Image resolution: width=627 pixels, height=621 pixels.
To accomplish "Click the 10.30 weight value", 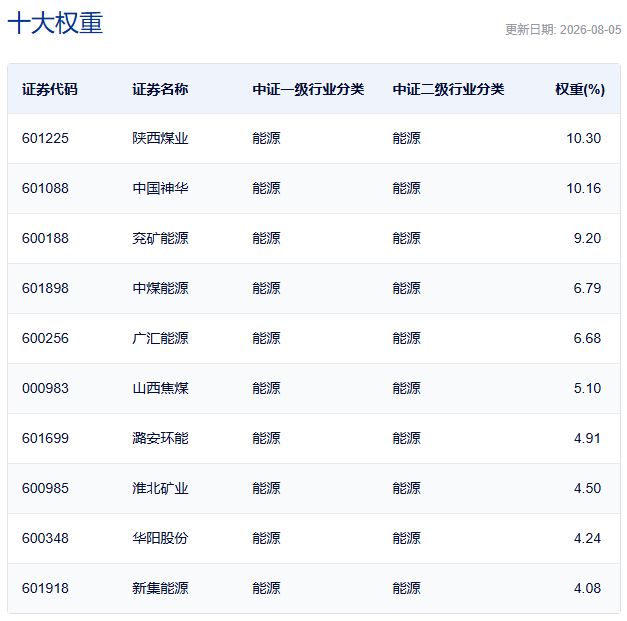I will tap(583, 138).
